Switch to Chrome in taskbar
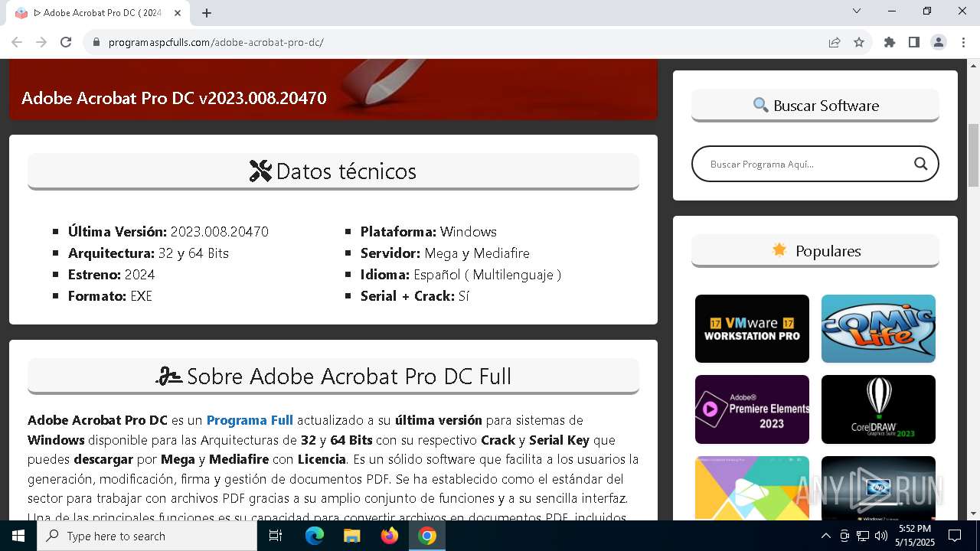The height and width of the screenshot is (551, 980). [x=427, y=536]
